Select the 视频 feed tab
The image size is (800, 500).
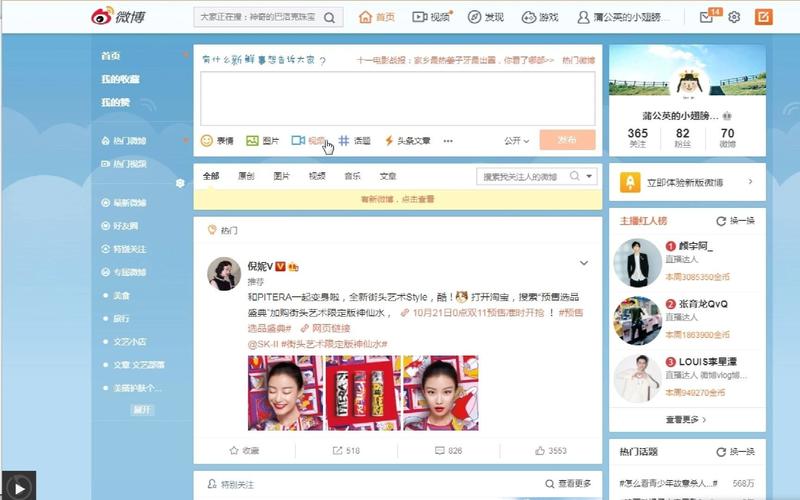[317, 176]
